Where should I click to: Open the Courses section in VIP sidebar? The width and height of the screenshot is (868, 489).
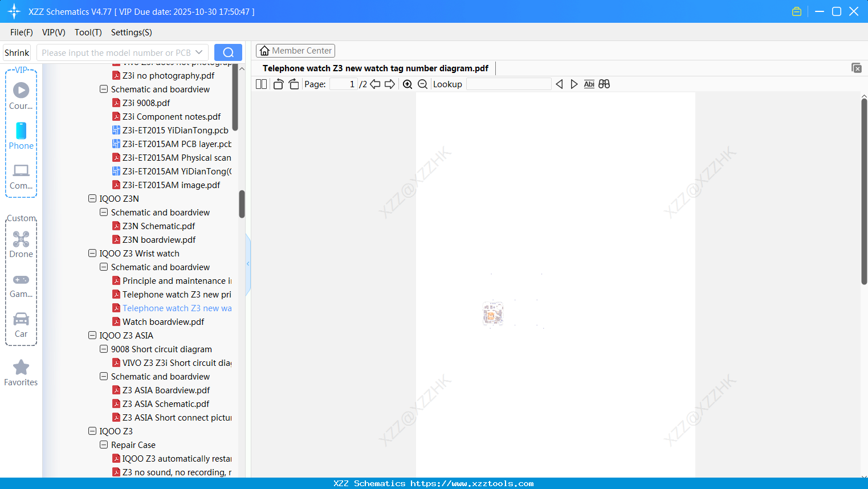coord(21,95)
